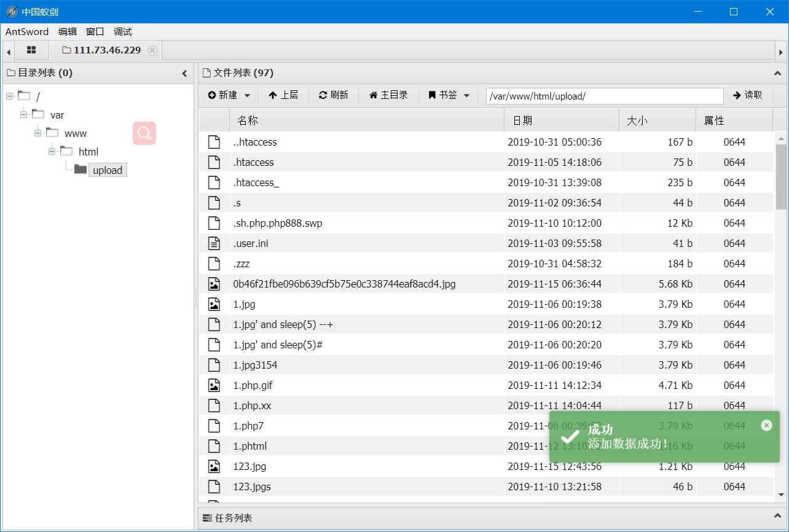Screen dimensions: 789x532
Task: Collapse the directory list panel
Action: (184, 73)
